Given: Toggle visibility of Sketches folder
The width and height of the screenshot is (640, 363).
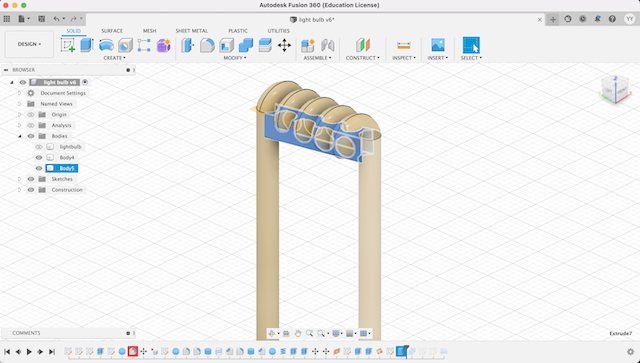Looking at the screenshot, I should (x=31, y=179).
